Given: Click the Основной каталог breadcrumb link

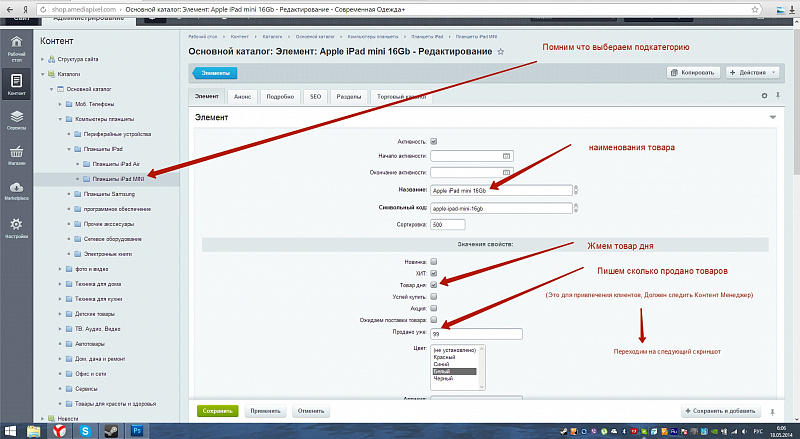Looking at the screenshot, I should click(x=315, y=37).
